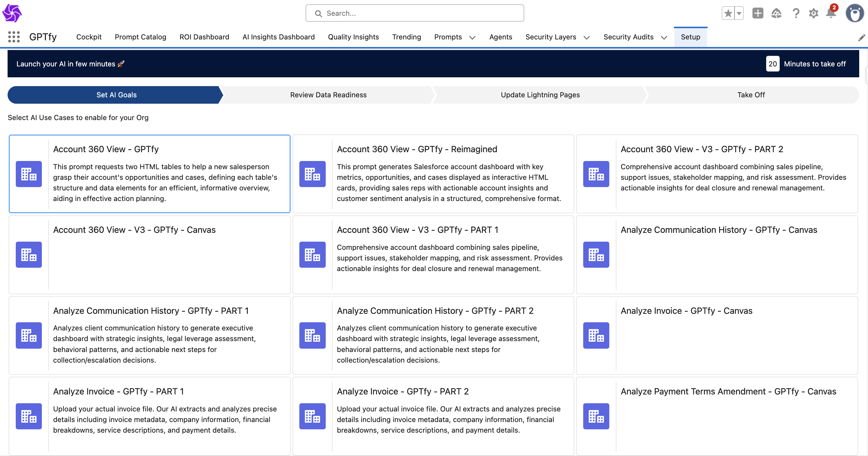This screenshot has width=868, height=456.
Task: Open the App Launcher grid icon
Action: coord(14,37)
